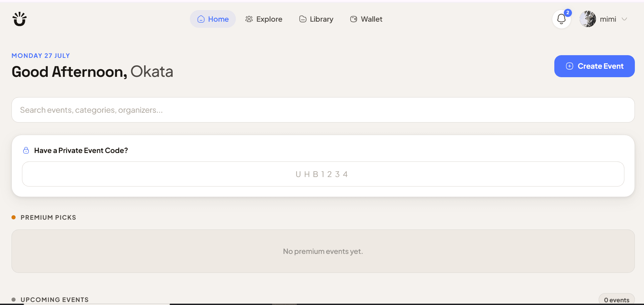The image size is (644, 305).
Task: Click the private event code input field
Action: [323, 174]
